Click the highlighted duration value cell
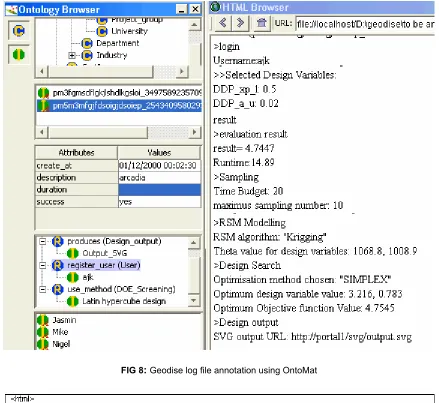This screenshot has height=403, width=439. pyautogui.click(x=159, y=190)
